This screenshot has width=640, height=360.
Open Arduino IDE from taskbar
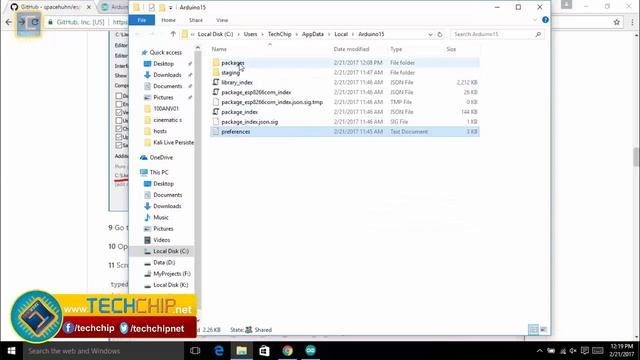point(311,351)
